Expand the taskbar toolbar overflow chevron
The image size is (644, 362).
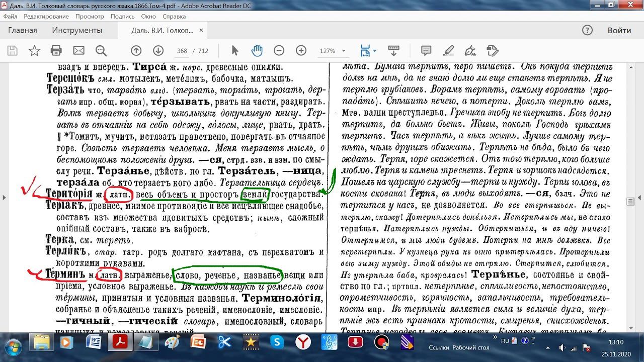coord(496,337)
